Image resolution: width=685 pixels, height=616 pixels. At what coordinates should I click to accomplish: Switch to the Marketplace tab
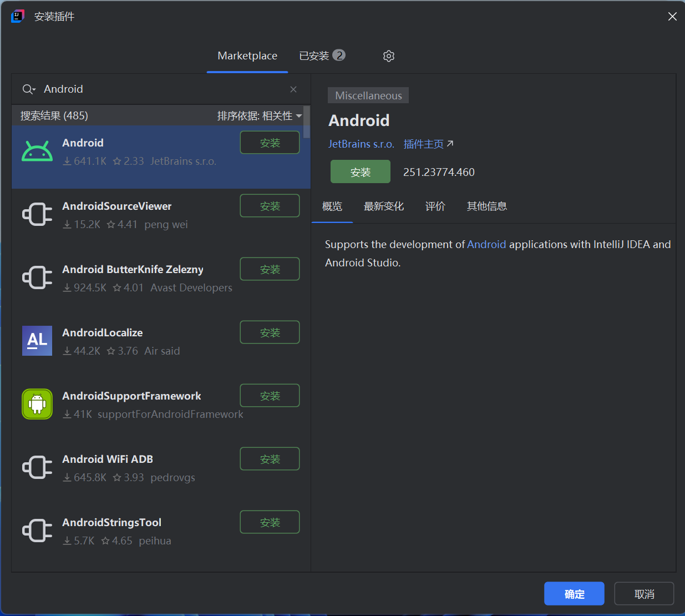pyautogui.click(x=247, y=56)
